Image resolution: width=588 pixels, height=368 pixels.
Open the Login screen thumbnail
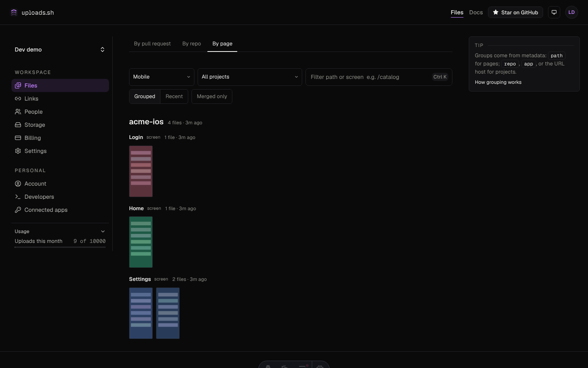click(x=141, y=171)
